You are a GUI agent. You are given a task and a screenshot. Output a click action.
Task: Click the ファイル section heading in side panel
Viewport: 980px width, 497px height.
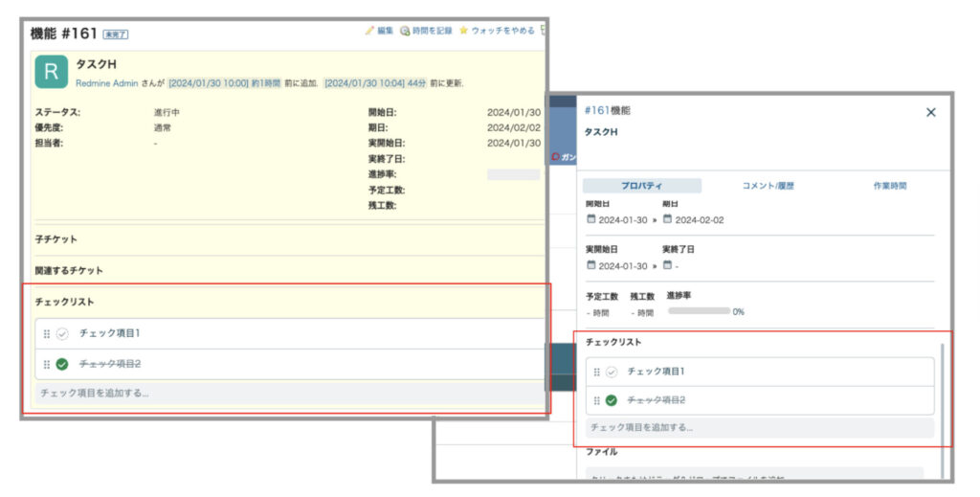[601, 451]
